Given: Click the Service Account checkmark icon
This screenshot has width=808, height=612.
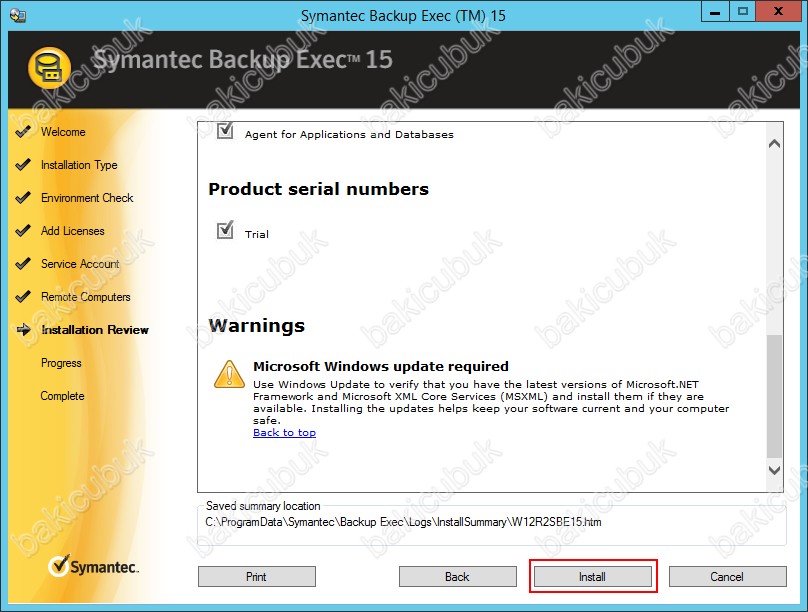Looking at the screenshot, I should coord(23,264).
